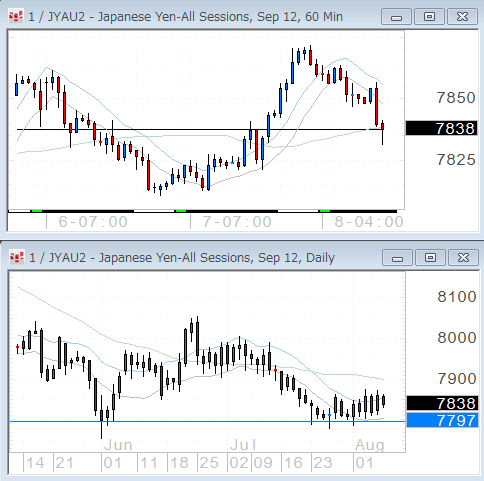Click the 7-07:00 time axis label

tap(237, 222)
